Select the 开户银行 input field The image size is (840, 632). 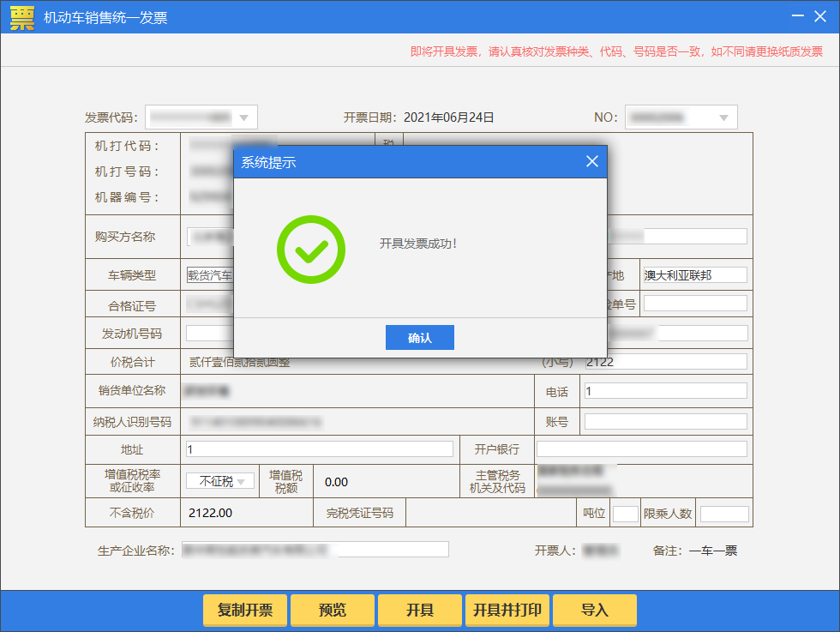[641, 449]
